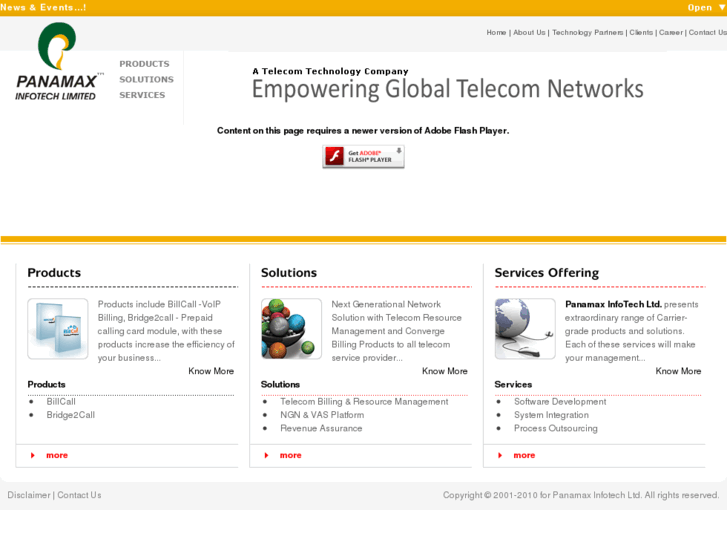Click Know More under Solutions description
This screenshot has height=545, width=727.
445,371
